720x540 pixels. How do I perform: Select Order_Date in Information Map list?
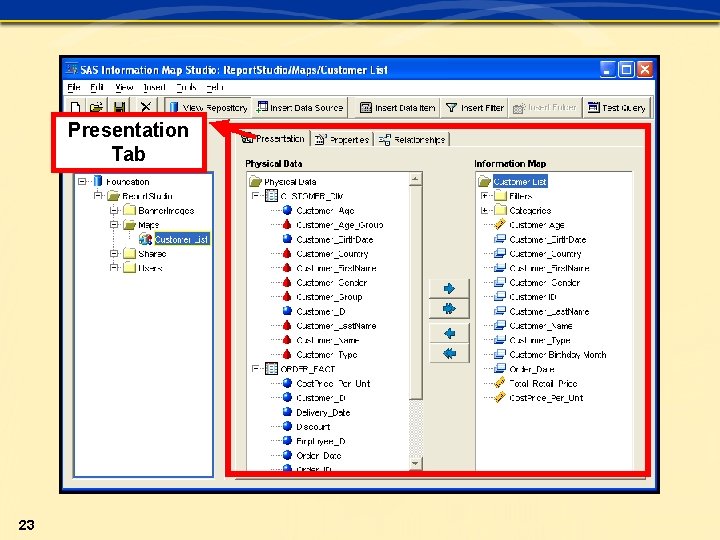pos(532,369)
